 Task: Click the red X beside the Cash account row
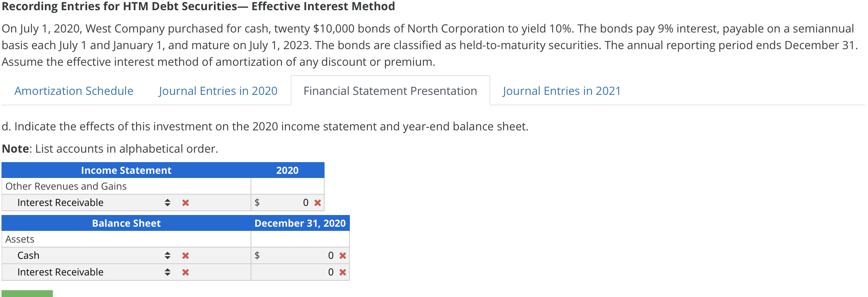tap(185, 255)
